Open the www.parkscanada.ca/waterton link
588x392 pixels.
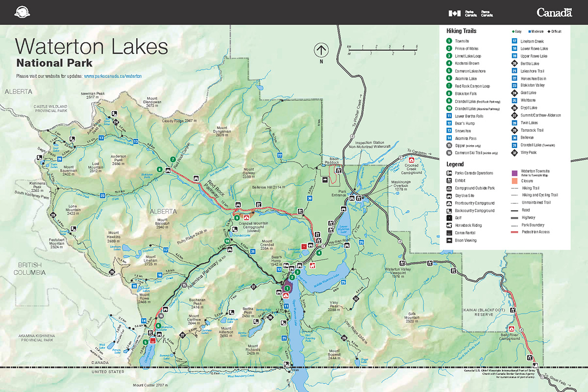113,76
